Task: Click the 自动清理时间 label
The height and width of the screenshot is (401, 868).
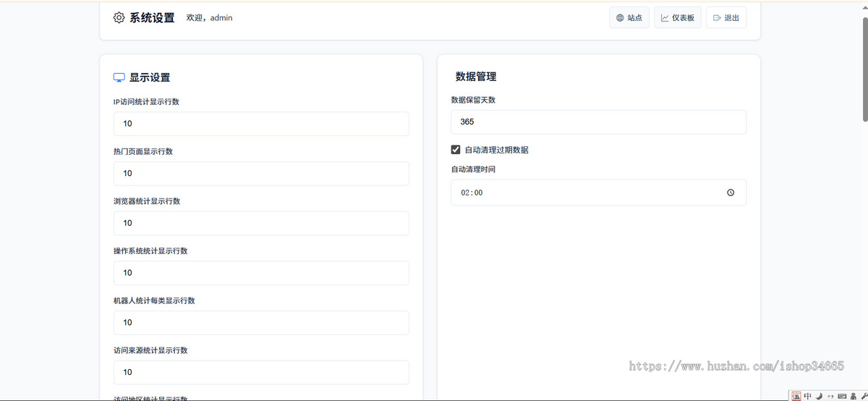Action: pos(473,169)
